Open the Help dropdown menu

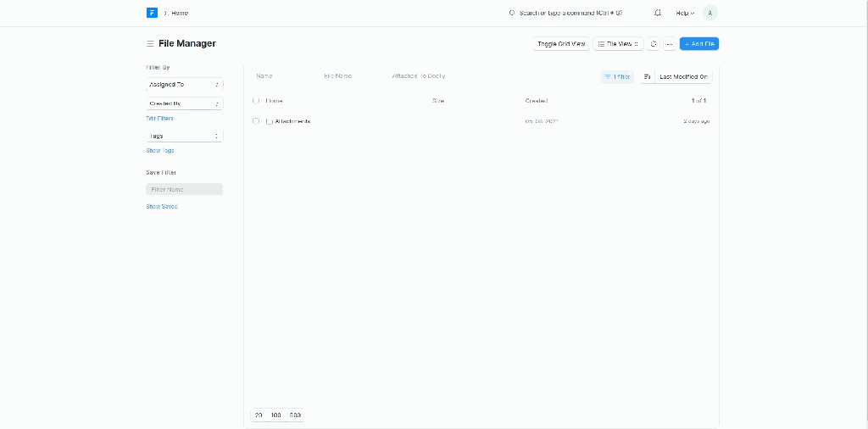coord(685,13)
